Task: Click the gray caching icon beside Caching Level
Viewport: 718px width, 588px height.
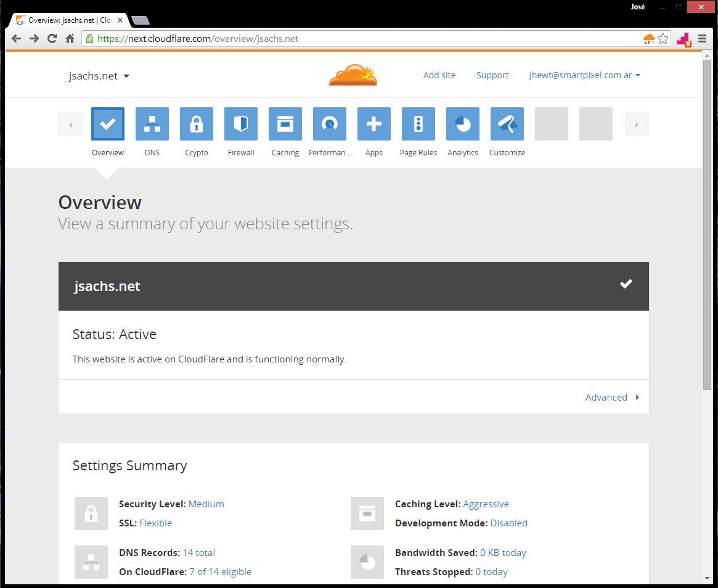Action: tap(367, 513)
